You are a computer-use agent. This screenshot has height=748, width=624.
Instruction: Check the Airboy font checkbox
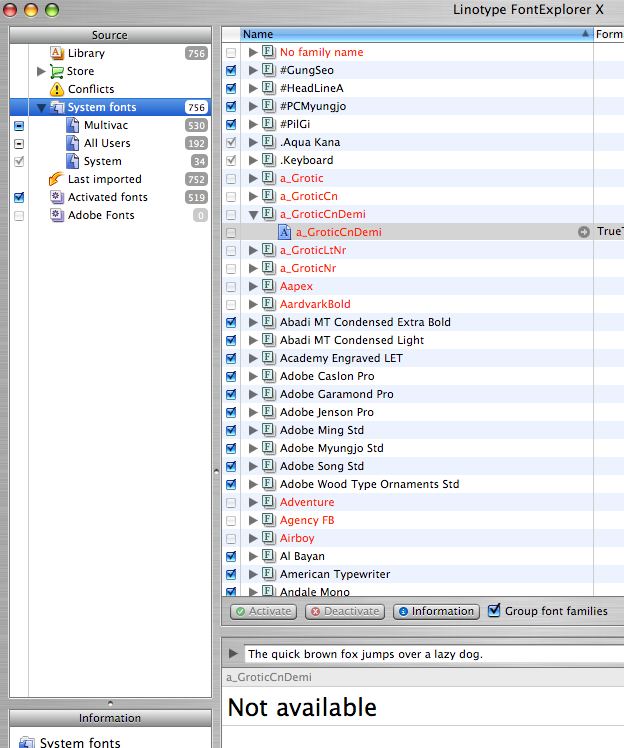231,539
